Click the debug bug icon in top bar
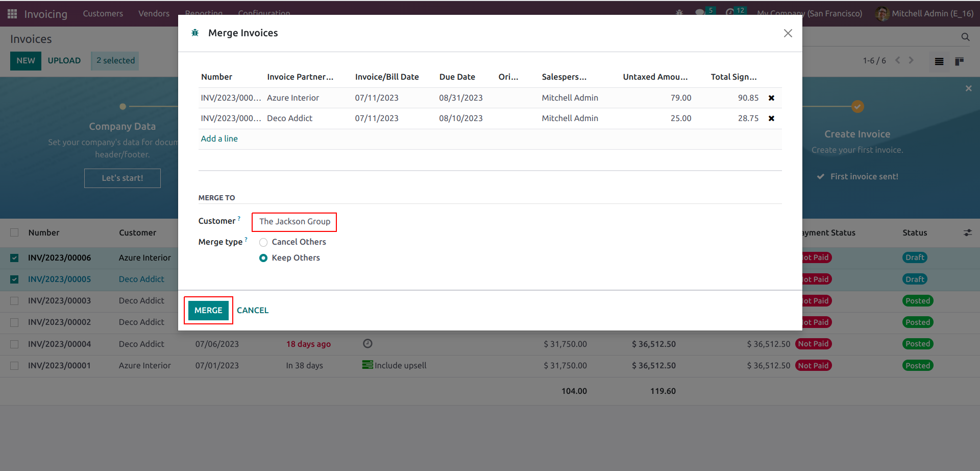This screenshot has width=980, height=471. click(679, 13)
